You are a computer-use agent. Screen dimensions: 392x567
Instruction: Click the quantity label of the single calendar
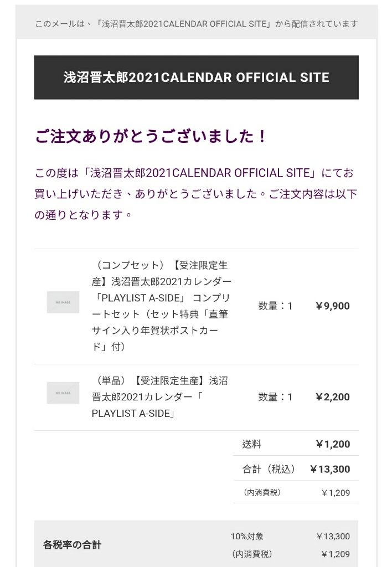[275, 396]
